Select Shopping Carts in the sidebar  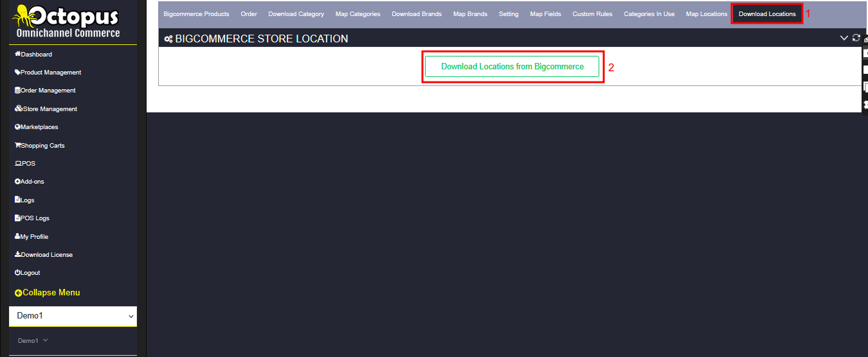pos(39,146)
